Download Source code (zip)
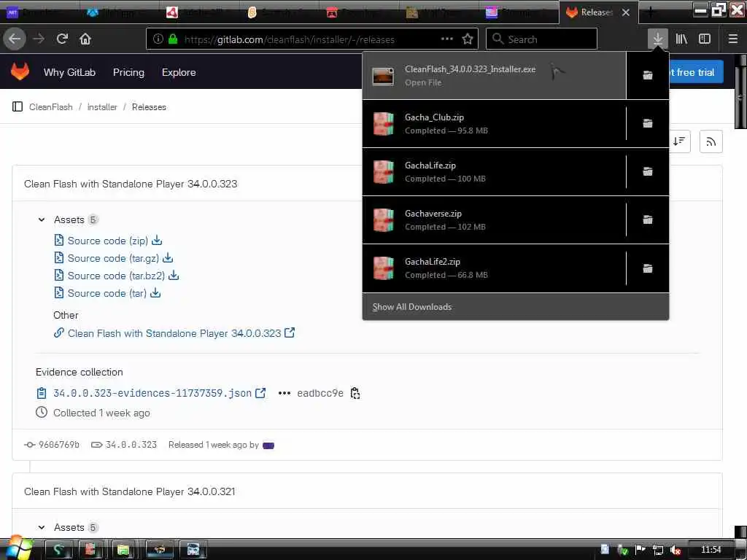 click(108, 241)
